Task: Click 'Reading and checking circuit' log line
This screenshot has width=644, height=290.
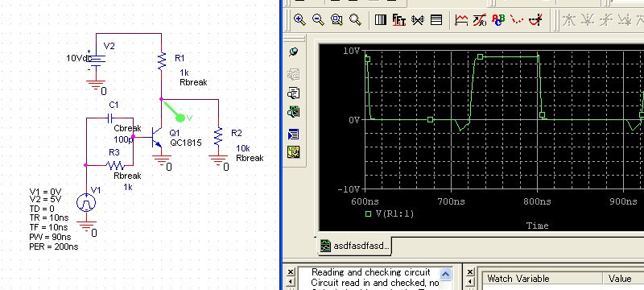Action: tap(371, 272)
